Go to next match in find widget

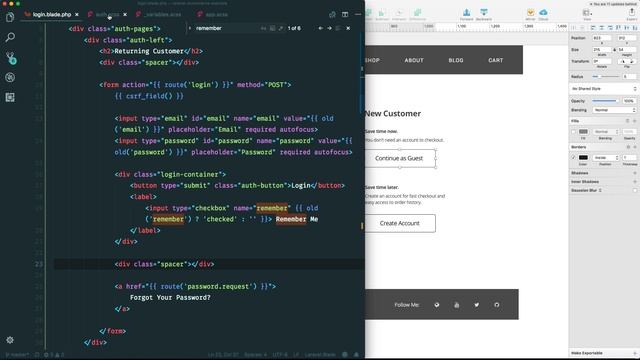coord(329,28)
